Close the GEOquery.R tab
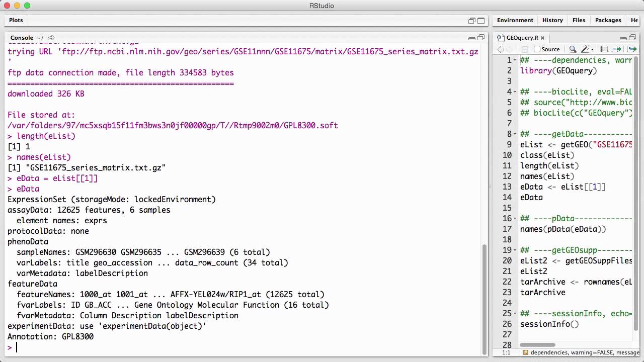644x362 pixels. click(542, 38)
